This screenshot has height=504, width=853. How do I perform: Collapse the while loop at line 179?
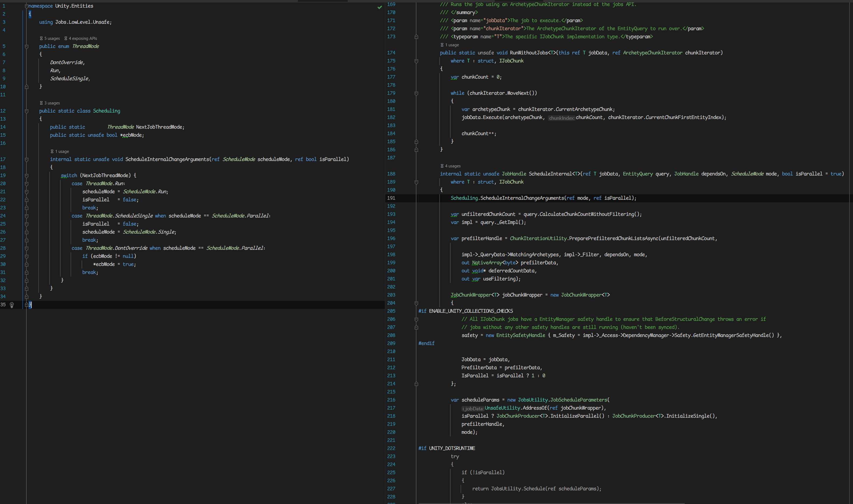coord(416,93)
